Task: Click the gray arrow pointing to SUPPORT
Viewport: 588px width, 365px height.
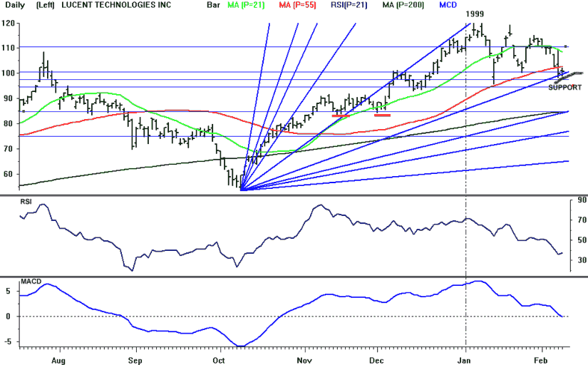Action: coord(568,77)
